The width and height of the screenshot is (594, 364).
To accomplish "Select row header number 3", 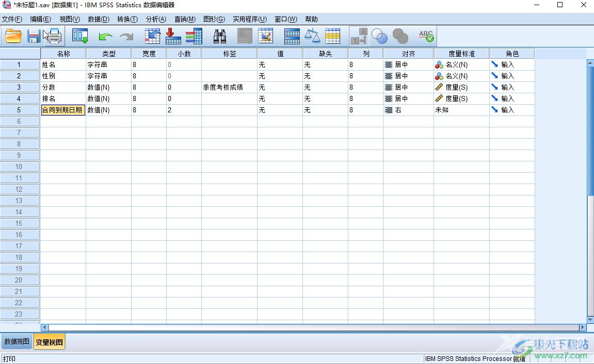I will (20, 88).
